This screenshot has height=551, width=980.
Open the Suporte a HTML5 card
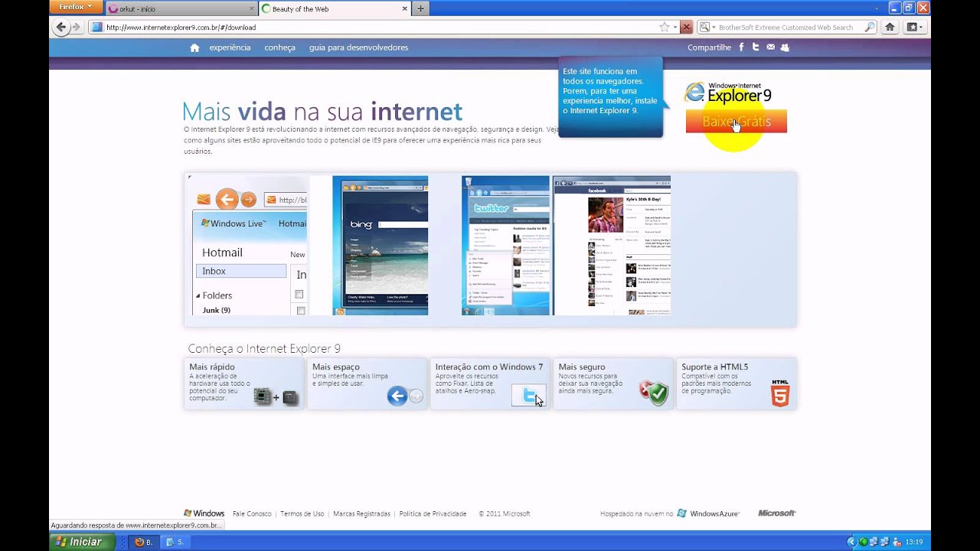[737, 383]
